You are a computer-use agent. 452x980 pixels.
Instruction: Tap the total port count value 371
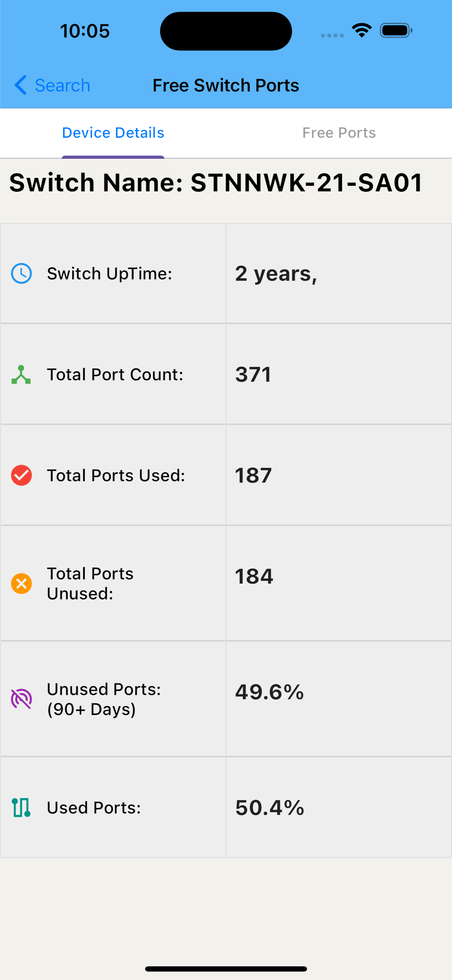tap(253, 375)
